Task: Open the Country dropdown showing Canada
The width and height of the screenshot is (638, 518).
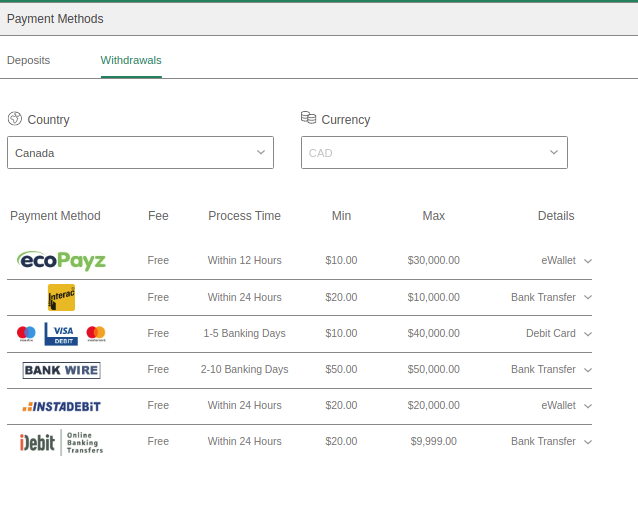Action: 140,153
